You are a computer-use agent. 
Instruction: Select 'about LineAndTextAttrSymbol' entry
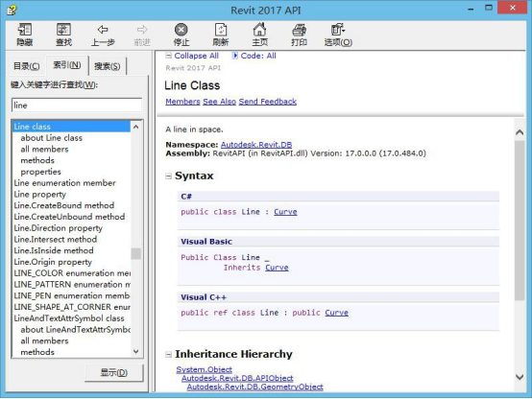pyautogui.click(x=75, y=330)
